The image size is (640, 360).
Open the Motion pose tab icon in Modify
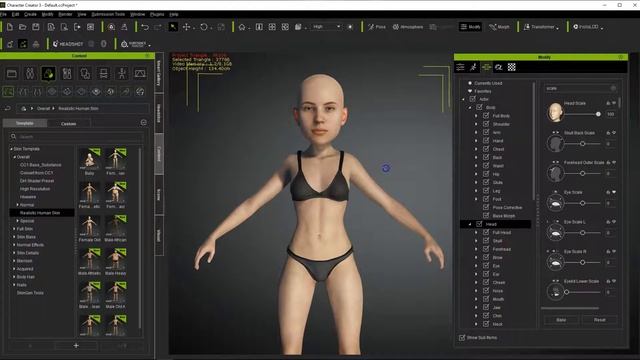pyautogui.click(x=473, y=67)
